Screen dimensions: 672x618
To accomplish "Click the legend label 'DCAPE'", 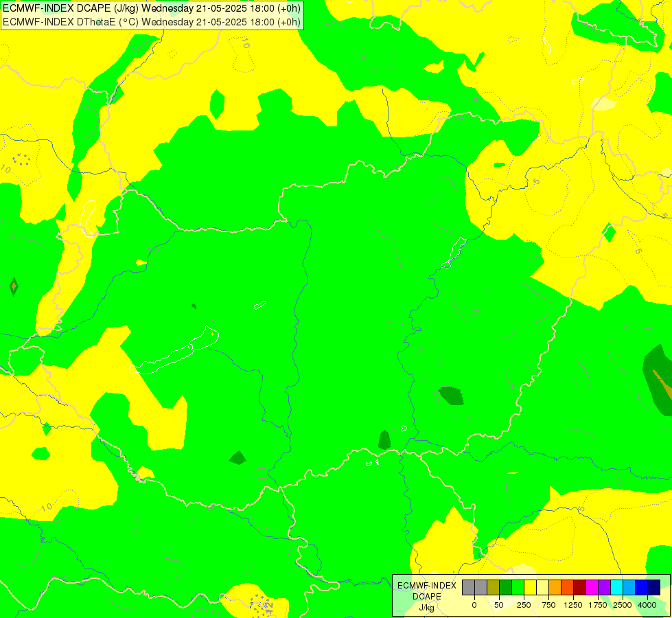I will pos(427,597).
